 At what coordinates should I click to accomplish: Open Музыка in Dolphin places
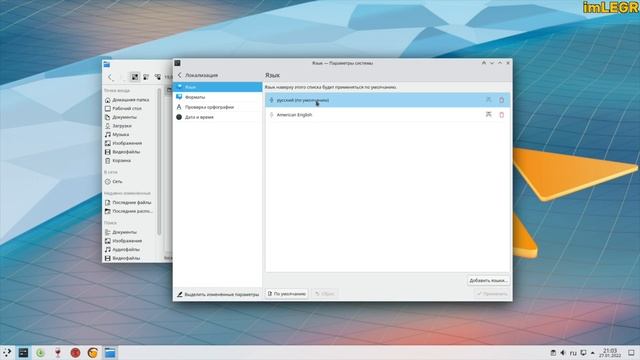pyautogui.click(x=130, y=134)
